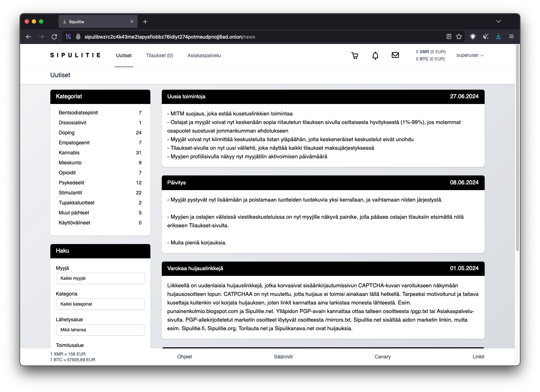Viewport: 540px width, 392px height.
Task: Open the shopping cart icon
Action: tap(355, 55)
